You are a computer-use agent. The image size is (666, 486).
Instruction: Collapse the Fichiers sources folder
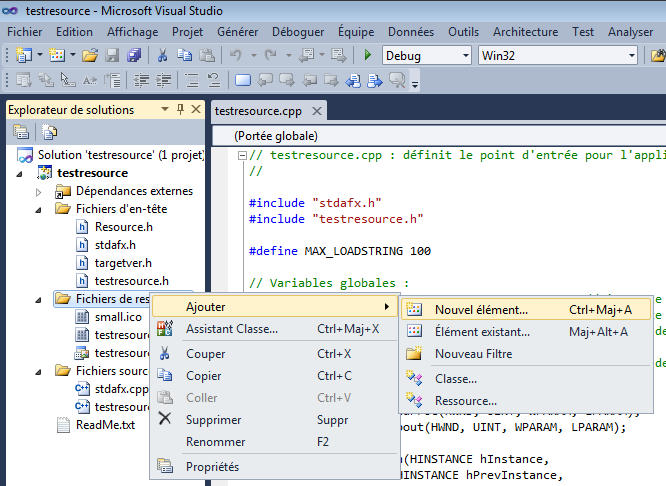(39, 372)
